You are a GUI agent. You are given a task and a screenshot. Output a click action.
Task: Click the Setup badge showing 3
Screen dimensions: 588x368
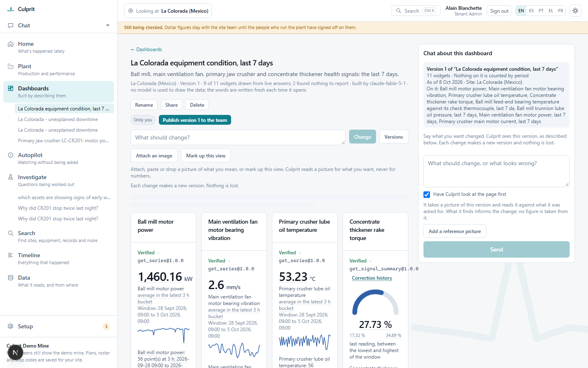(106, 326)
